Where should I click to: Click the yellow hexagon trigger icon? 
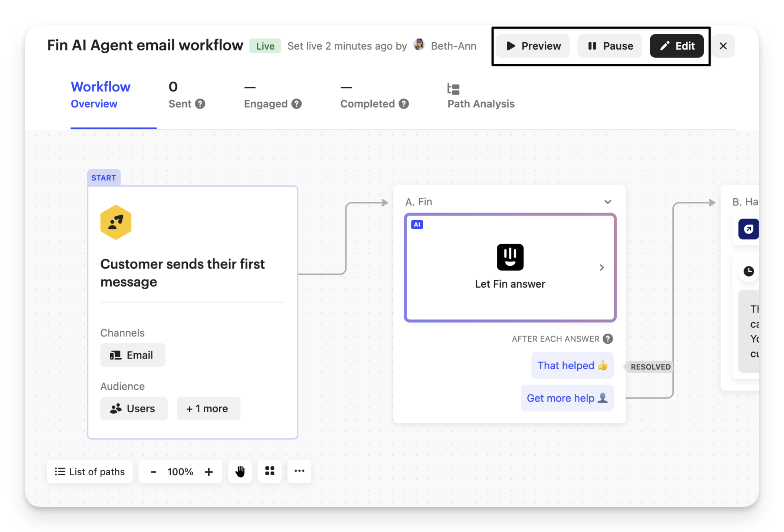click(116, 222)
